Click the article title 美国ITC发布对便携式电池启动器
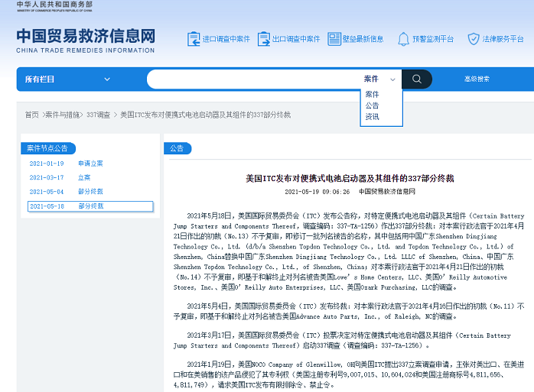The height and width of the screenshot is (392, 534). pyautogui.click(x=350, y=178)
